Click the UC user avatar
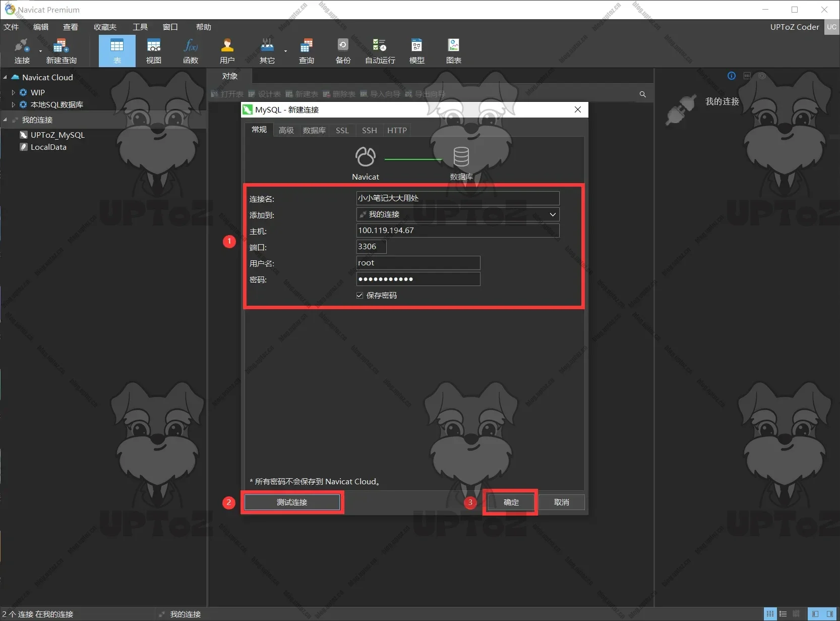The image size is (840, 621). 831,27
